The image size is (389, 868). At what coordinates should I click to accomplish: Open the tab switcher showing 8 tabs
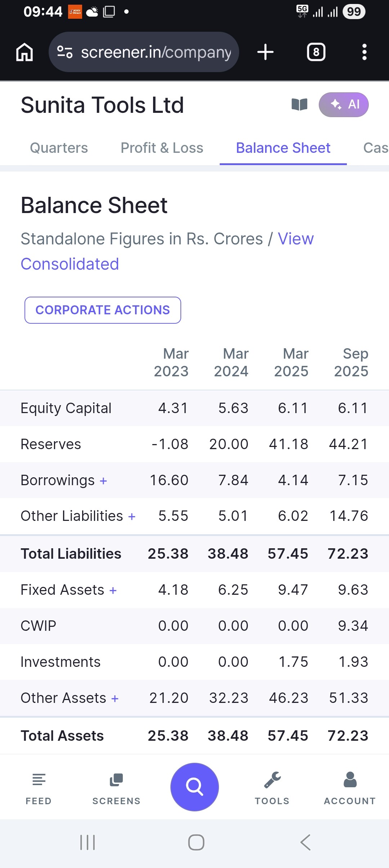(x=316, y=52)
